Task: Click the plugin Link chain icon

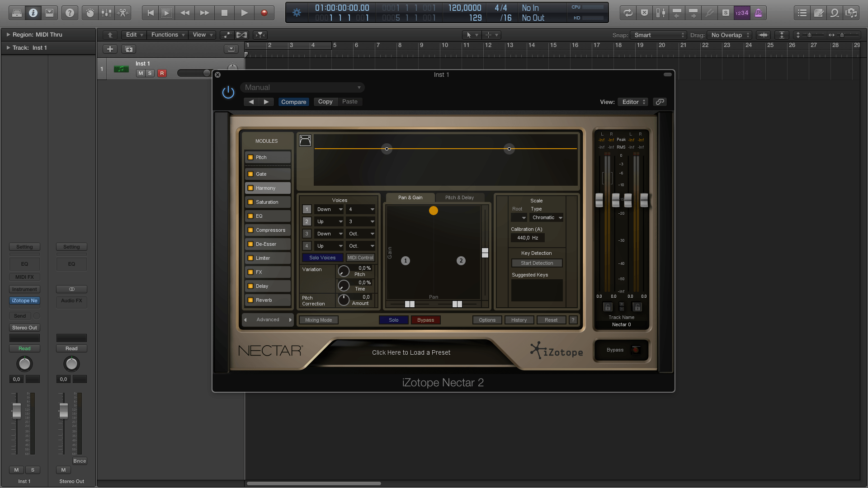Action: tap(660, 102)
